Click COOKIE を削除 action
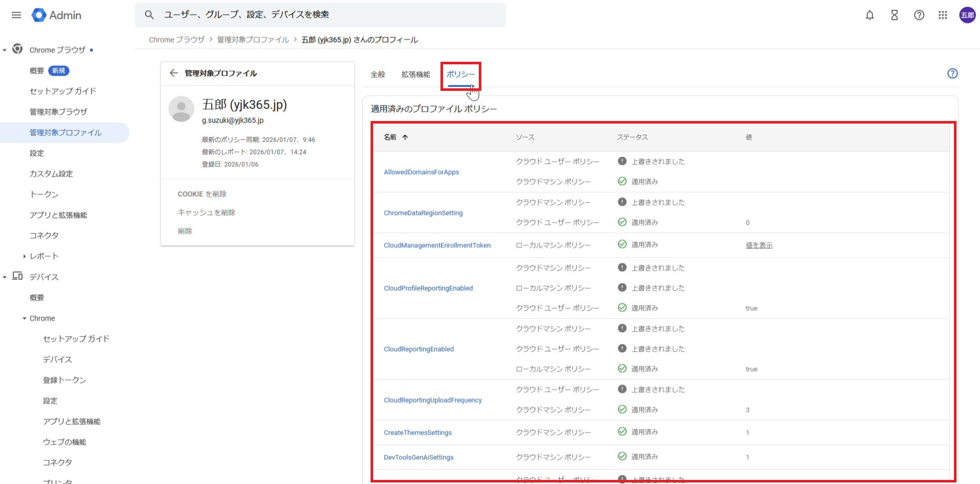The height and width of the screenshot is (484, 980). point(202,194)
